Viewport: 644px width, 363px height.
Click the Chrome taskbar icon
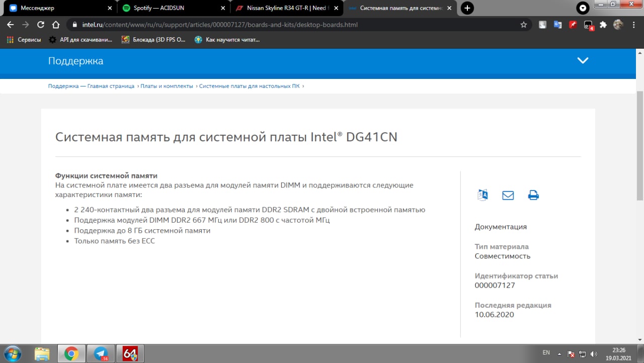point(71,354)
